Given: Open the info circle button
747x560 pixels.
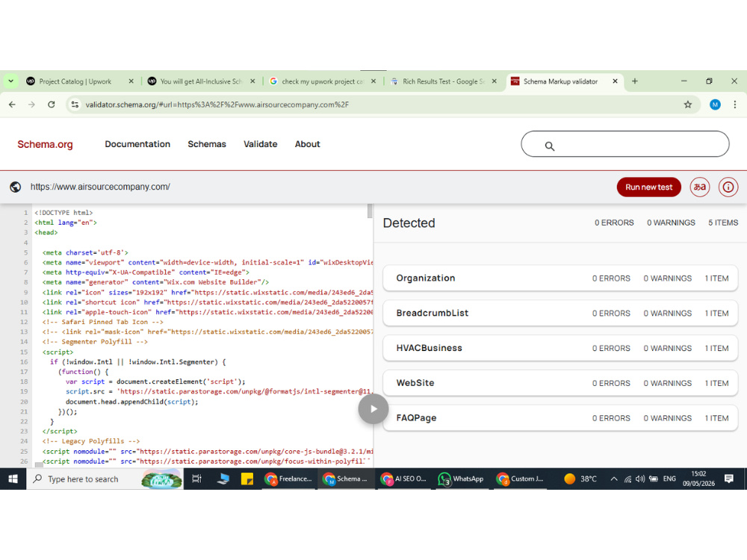Looking at the screenshot, I should pyautogui.click(x=728, y=187).
